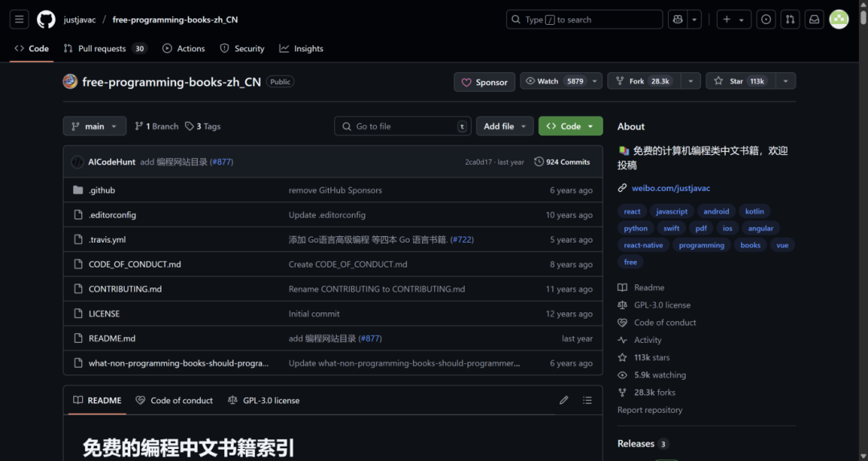
Task: Select the Code tab
Action: [x=31, y=49]
